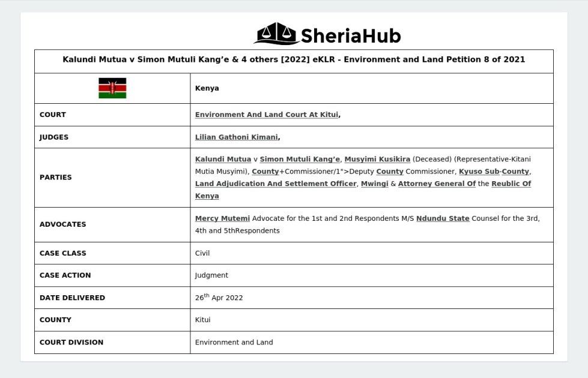Open the Kenya link ending the parties list
The height and width of the screenshot is (378, 588).
207,196
